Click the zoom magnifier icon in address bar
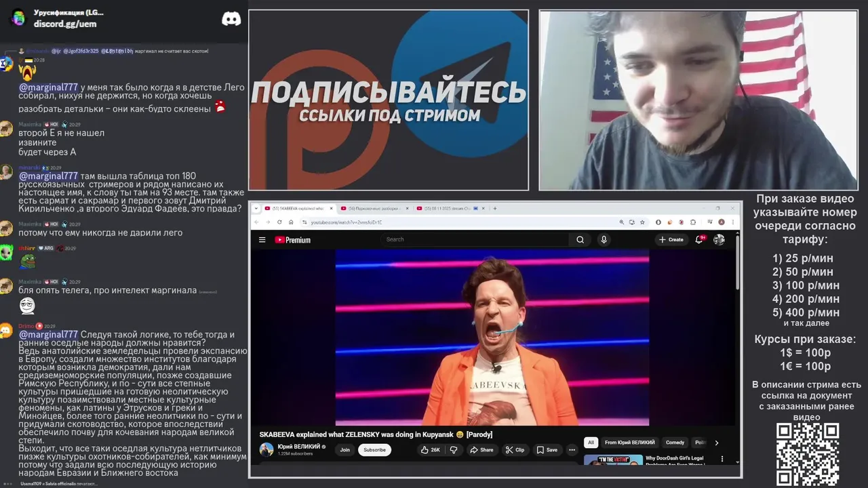This screenshot has height=488, width=868. point(622,222)
